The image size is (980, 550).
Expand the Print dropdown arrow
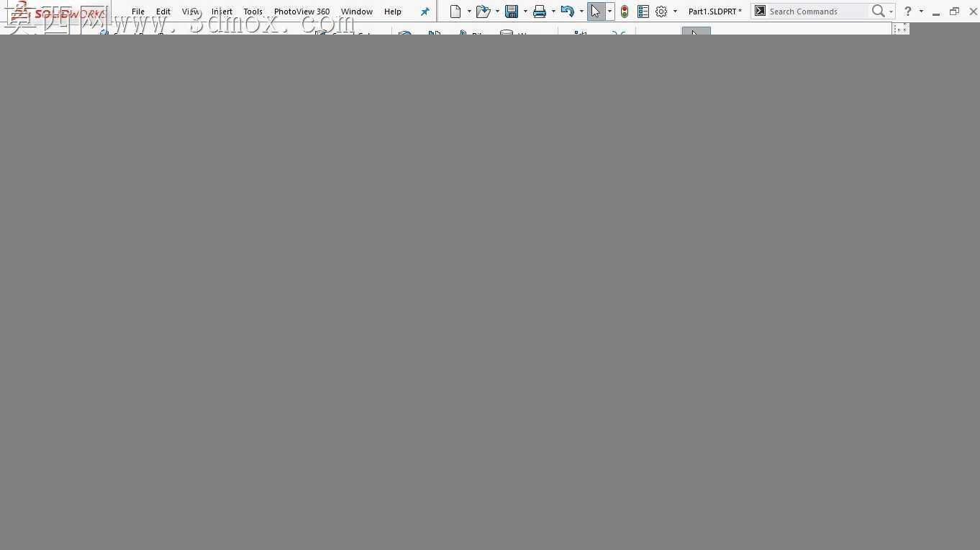point(553,12)
